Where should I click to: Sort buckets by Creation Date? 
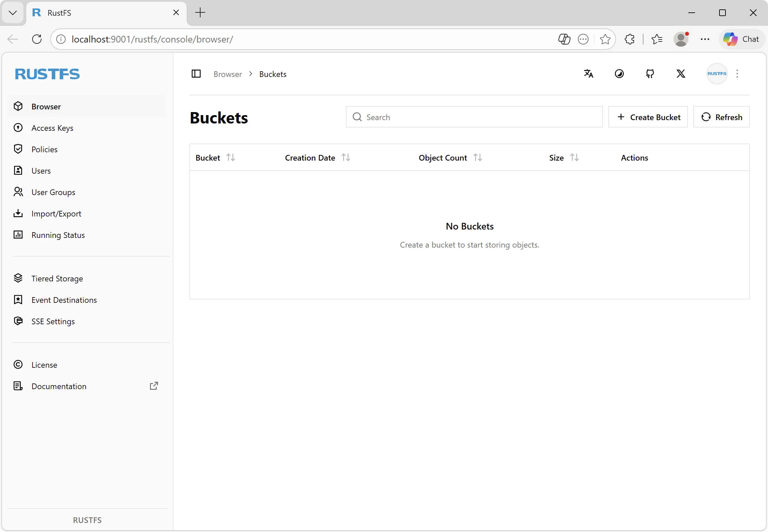click(x=346, y=157)
